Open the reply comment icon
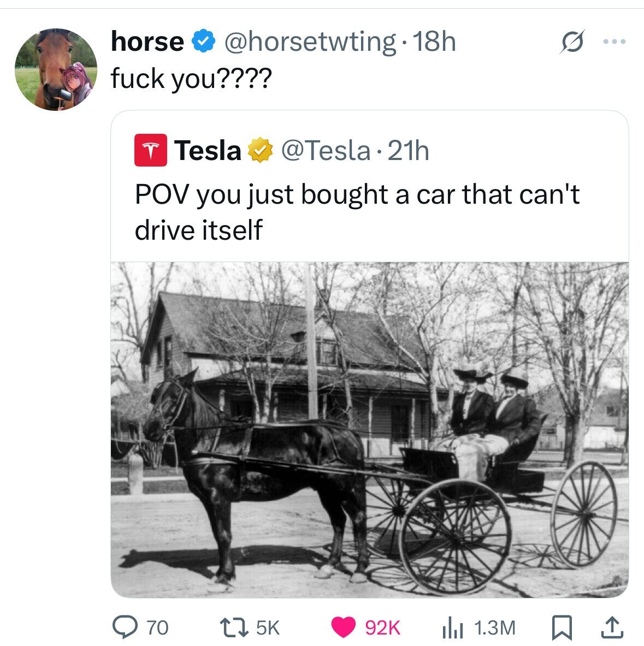This screenshot has height=646, width=644. [x=124, y=627]
